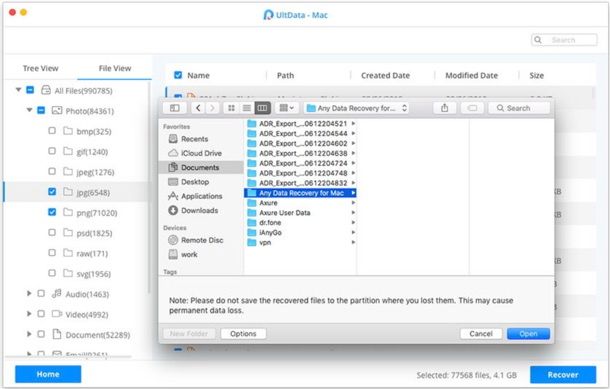Select the Axure User Data folder
This screenshot has width=610, height=389.
tap(301, 213)
